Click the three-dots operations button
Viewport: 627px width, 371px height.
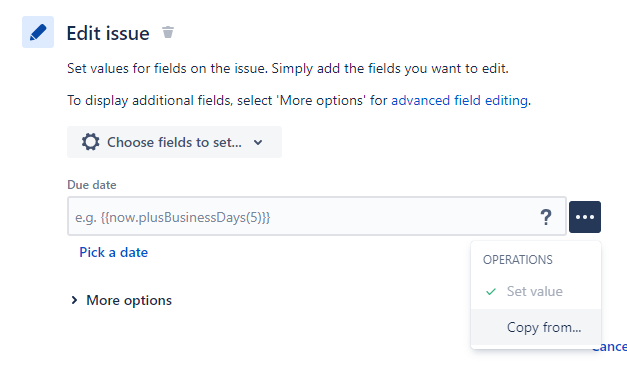click(x=585, y=217)
